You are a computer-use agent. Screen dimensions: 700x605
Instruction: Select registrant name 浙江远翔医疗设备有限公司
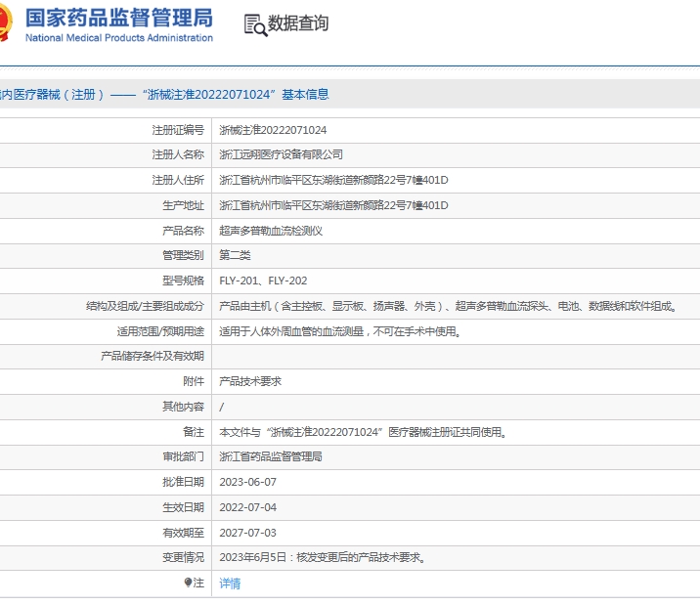pyautogui.click(x=281, y=154)
